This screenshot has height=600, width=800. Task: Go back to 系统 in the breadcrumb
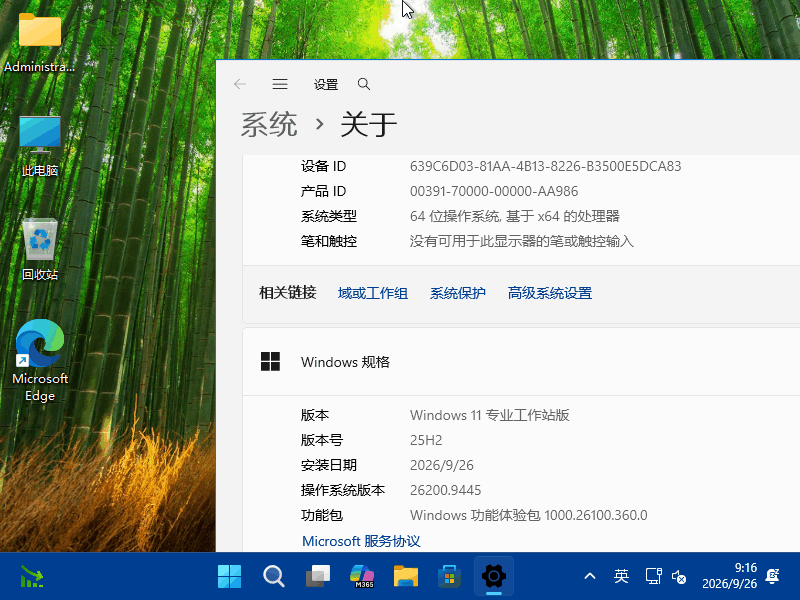(269, 124)
